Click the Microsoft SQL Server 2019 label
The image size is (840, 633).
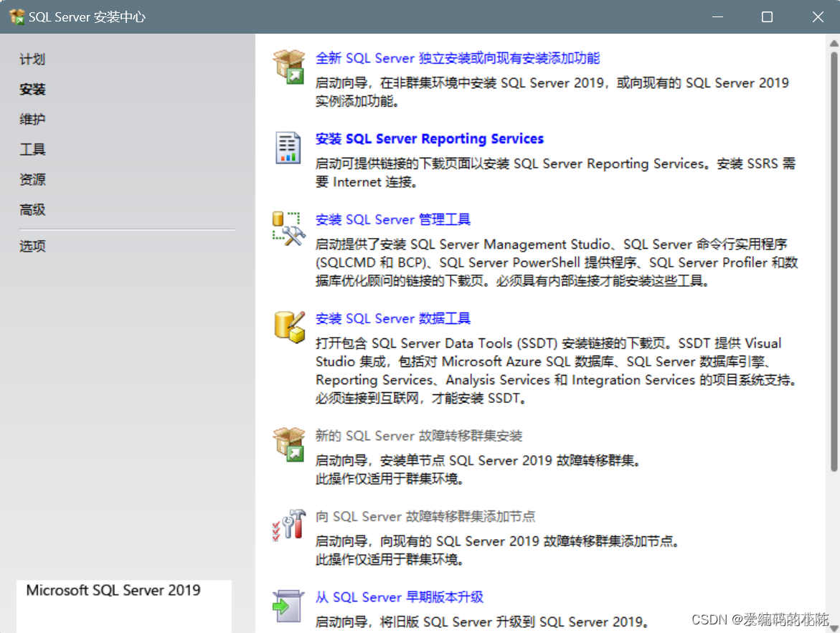point(113,590)
